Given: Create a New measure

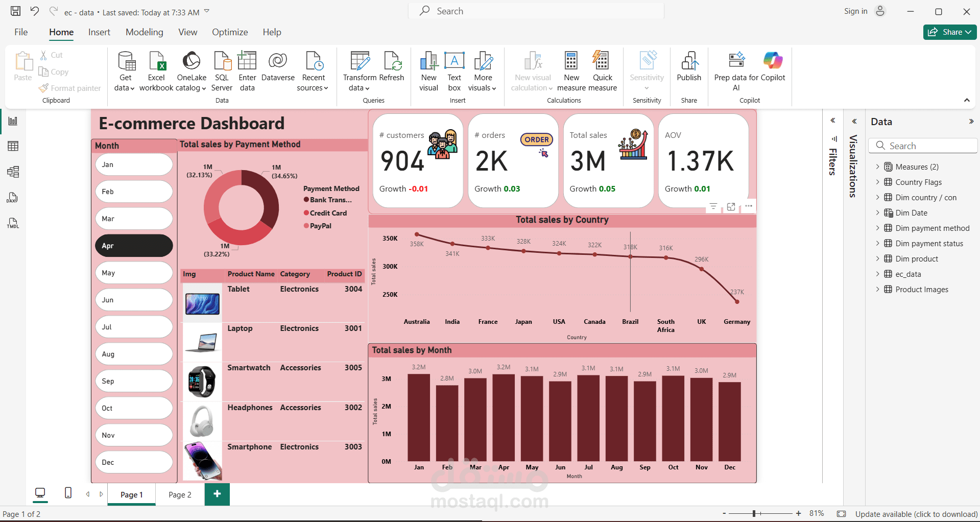Looking at the screenshot, I should click(x=571, y=70).
